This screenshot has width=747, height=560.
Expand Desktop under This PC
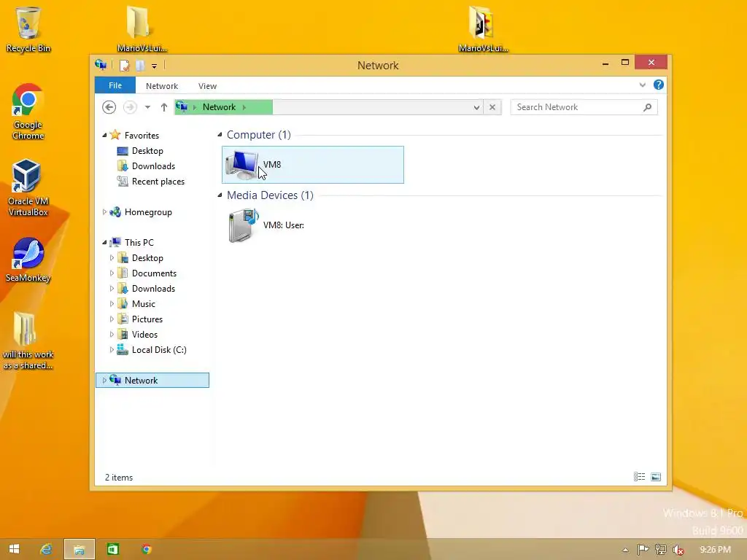pyautogui.click(x=112, y=258)
